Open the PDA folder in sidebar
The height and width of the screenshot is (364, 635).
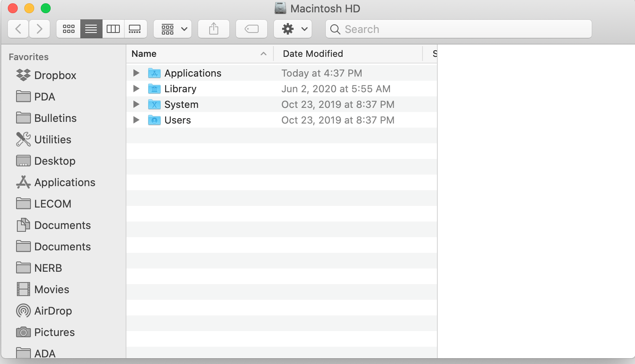[x=35, y=97]
